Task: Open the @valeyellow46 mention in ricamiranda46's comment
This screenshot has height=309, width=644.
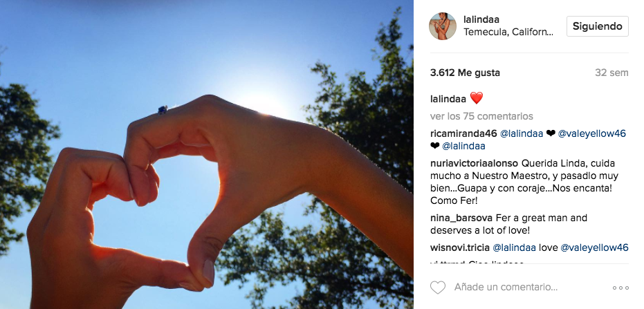Action: (x=592, y=134)
